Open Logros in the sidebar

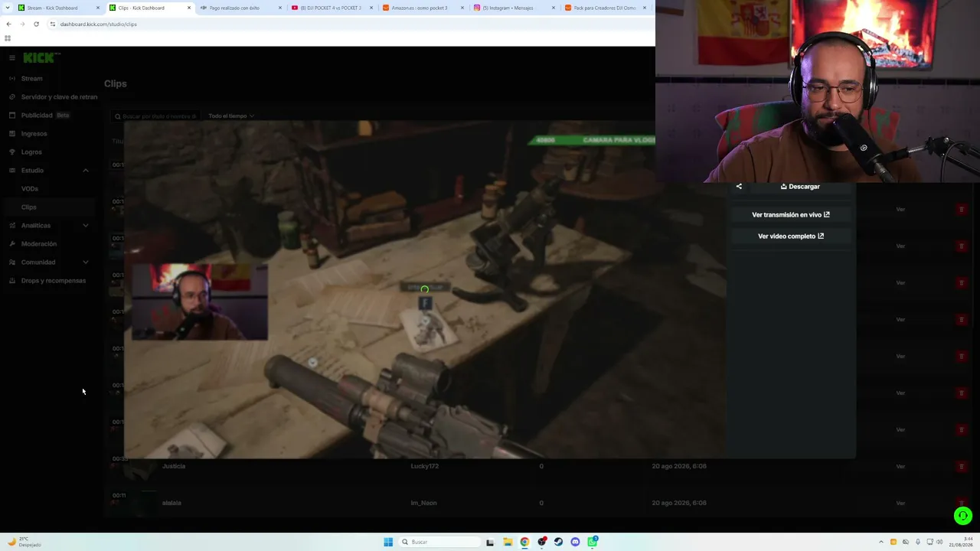[x=31, y=152]
